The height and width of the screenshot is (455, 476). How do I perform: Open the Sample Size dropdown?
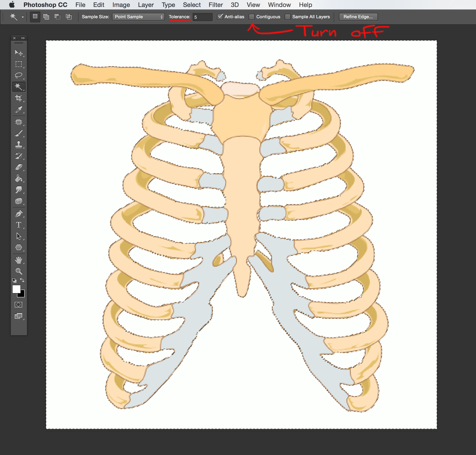click(x=138, y=17)
